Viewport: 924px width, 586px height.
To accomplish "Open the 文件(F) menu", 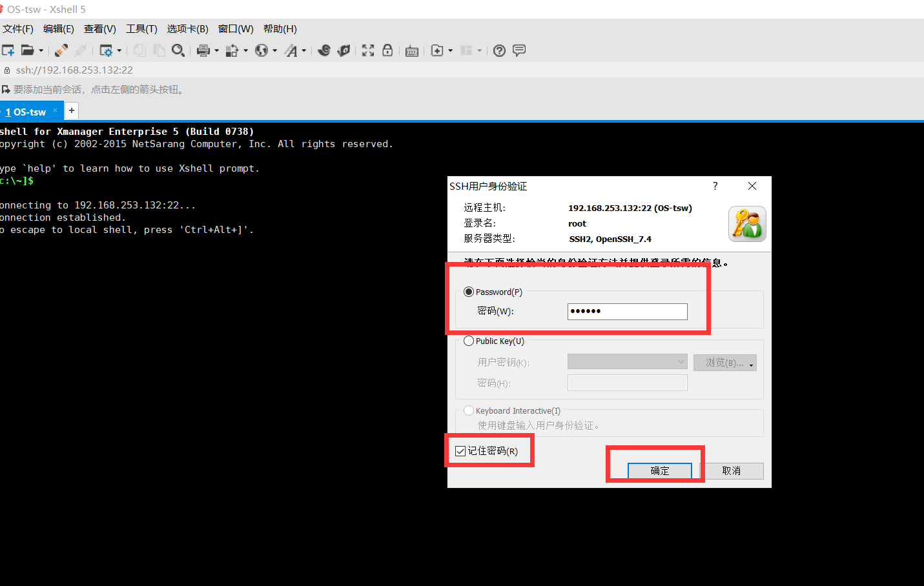I will (18, 29).
